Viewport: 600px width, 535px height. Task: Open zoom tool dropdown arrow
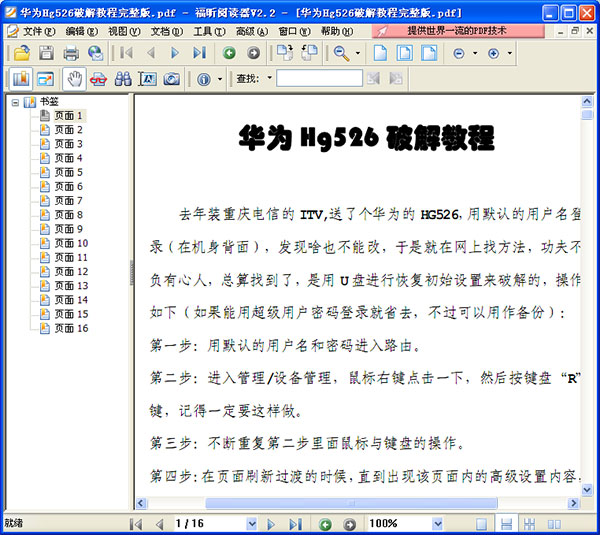tap(358, 53)
